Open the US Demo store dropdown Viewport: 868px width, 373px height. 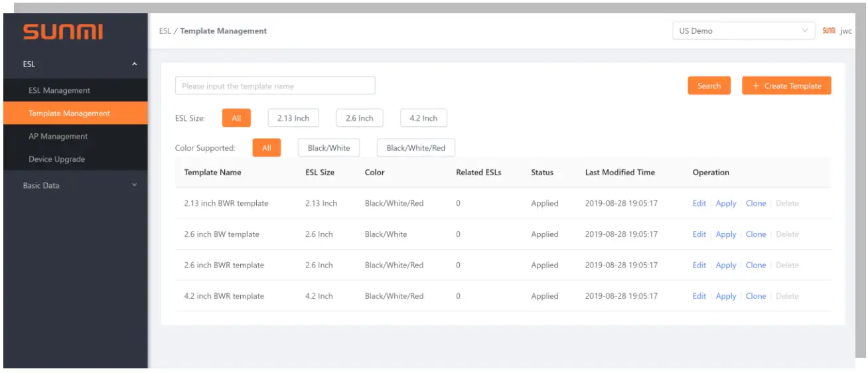point(743,31)
